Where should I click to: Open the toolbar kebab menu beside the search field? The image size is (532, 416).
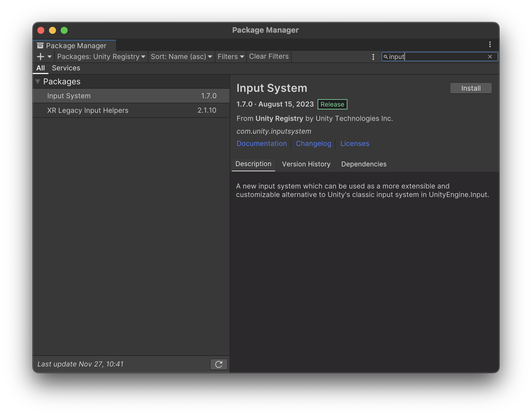[x=373, y=57]
